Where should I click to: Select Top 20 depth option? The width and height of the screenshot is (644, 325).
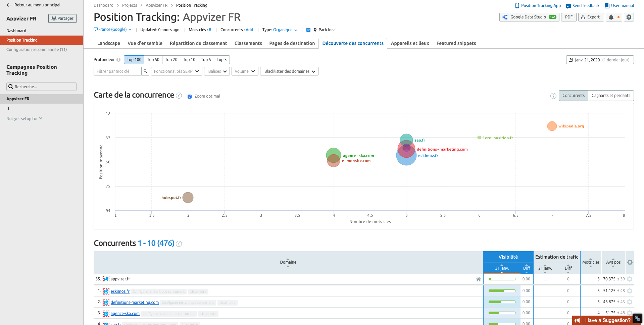[171, 60]
